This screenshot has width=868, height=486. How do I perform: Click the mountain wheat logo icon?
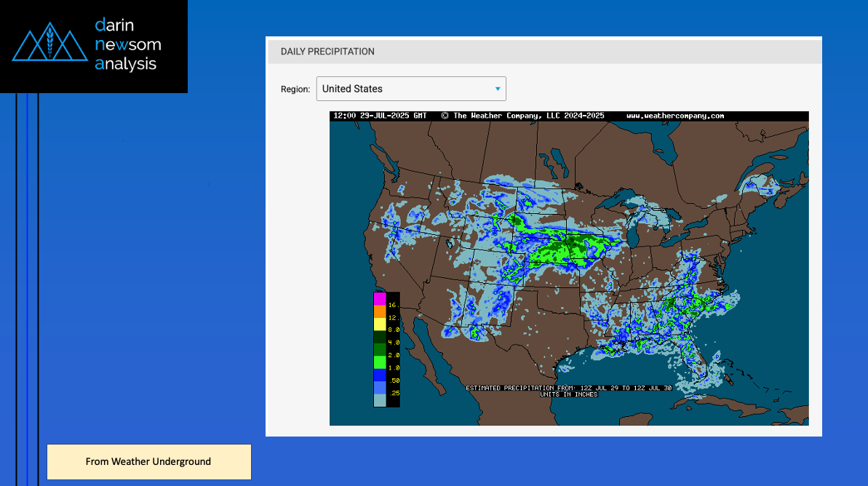pyautogui.click(x=49, y=44)
